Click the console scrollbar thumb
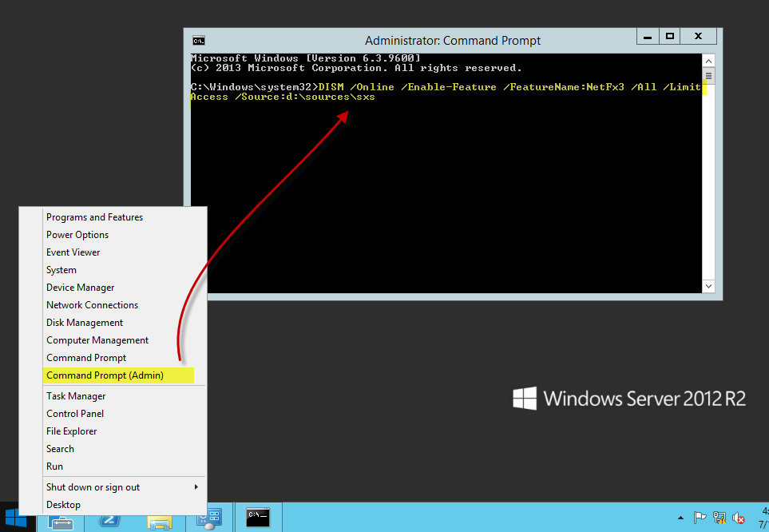The height and width of the screenshot is (532, 769). (708, 76)
